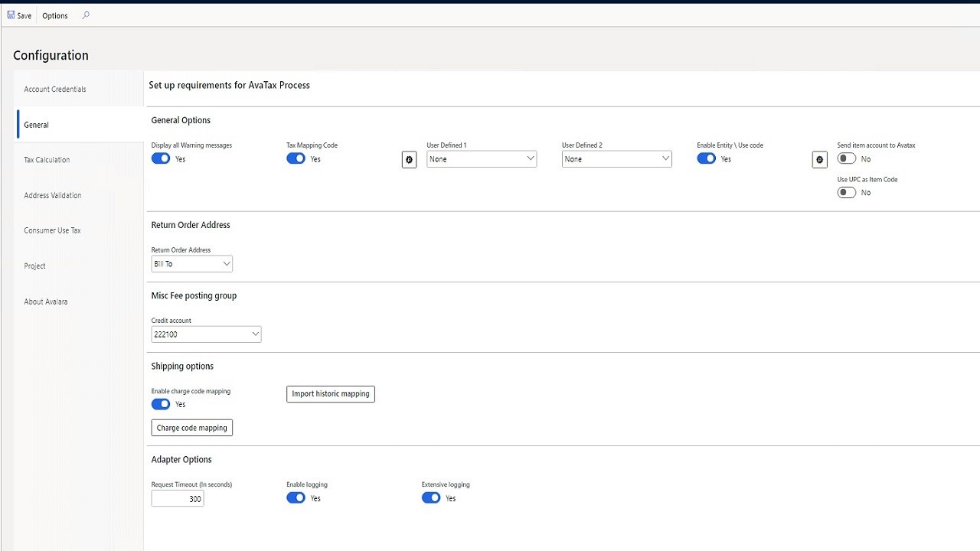Image resolution: width=980 pixels, height=551 pixels.
Task: Open the search magnifier in the toolbar
Action: point(86,15)
